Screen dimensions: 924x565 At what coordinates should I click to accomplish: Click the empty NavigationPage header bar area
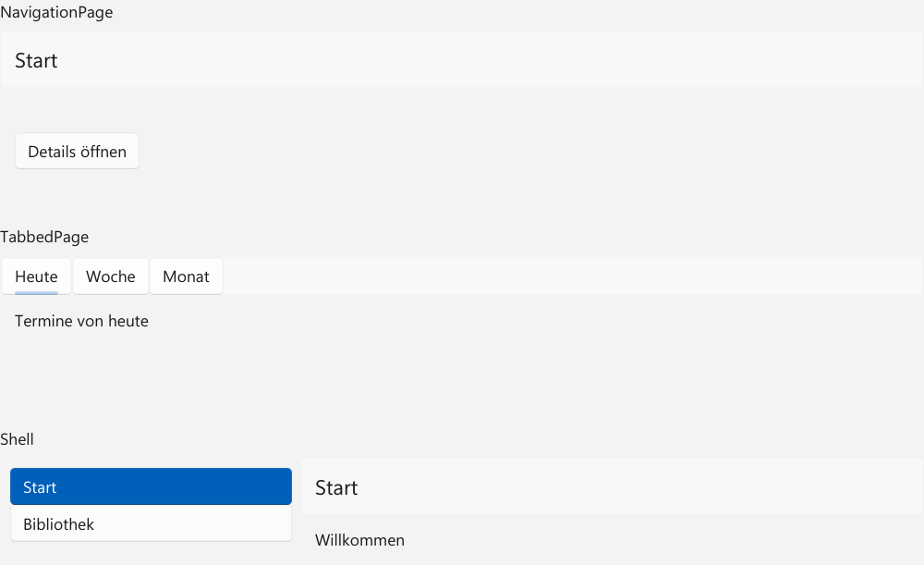[x=489, y=59]
